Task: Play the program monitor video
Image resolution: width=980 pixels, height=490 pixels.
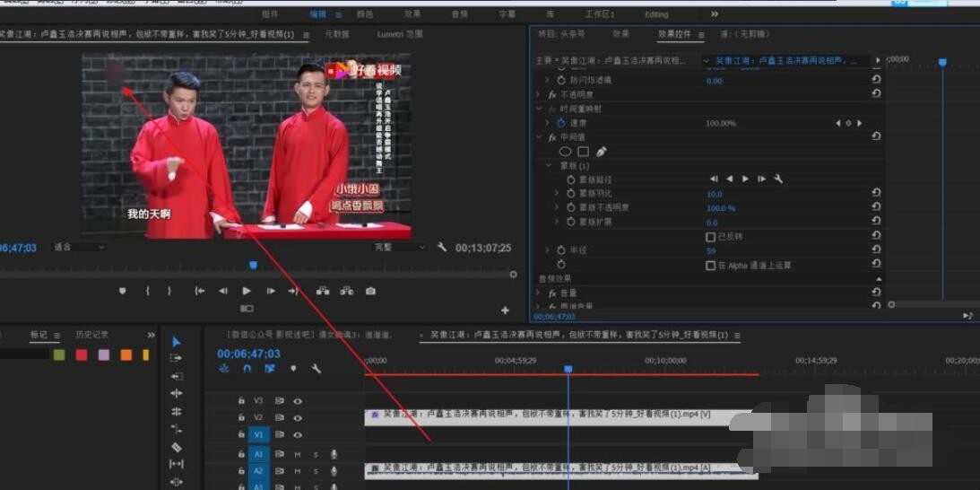Action: click(x=247, y=291)
